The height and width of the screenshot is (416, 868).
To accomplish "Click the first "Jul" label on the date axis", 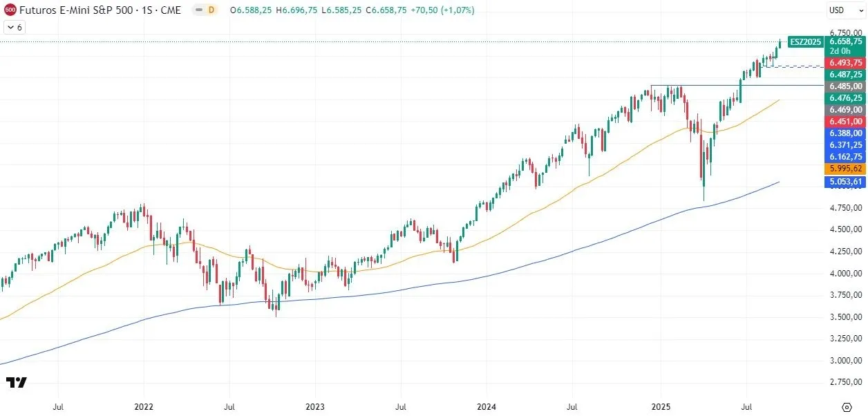I will [58, 407].
